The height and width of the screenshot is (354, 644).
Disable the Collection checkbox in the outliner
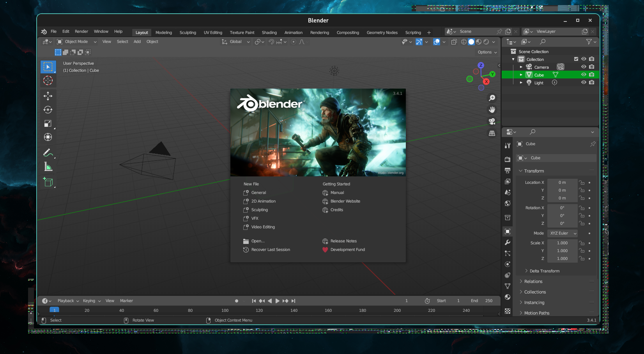[576, 59]
